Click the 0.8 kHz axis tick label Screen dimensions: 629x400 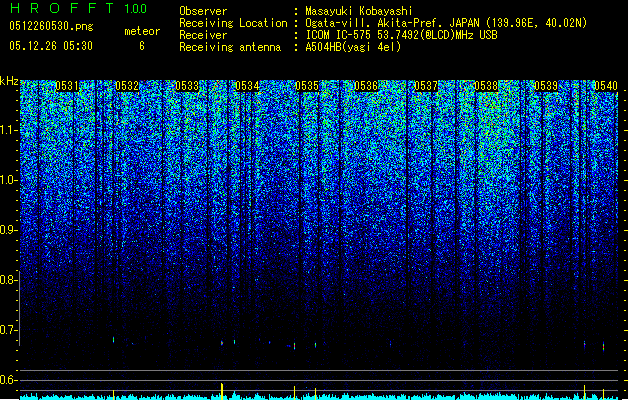(x=8, y=280)
